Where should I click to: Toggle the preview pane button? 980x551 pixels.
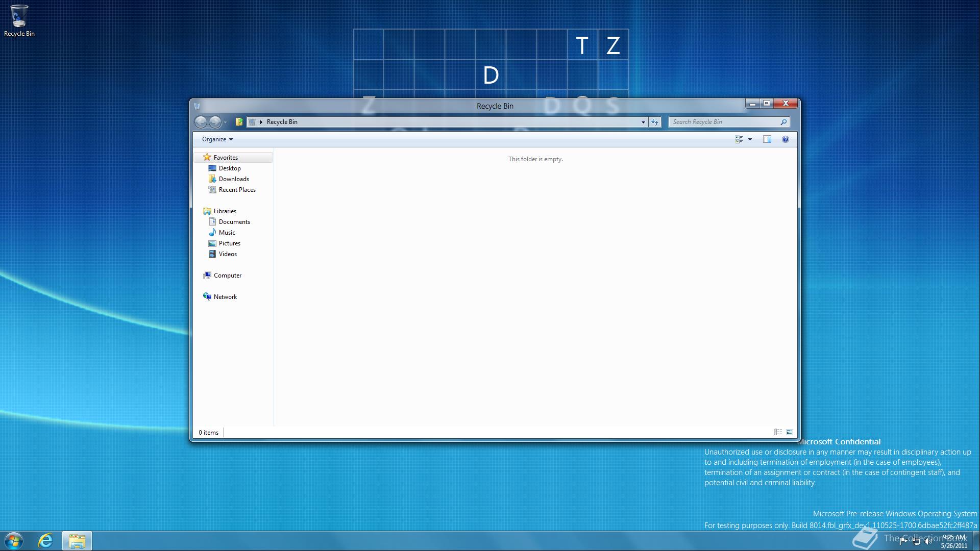(767, 139)
